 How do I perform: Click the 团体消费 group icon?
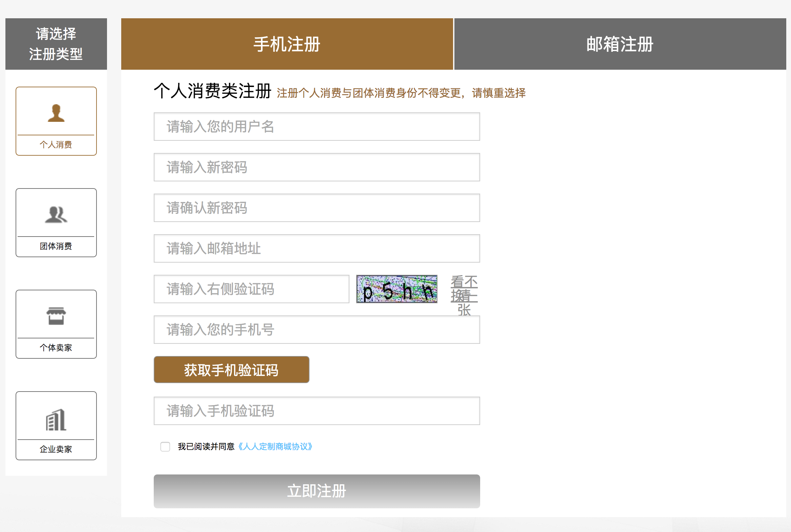[56, 215]
